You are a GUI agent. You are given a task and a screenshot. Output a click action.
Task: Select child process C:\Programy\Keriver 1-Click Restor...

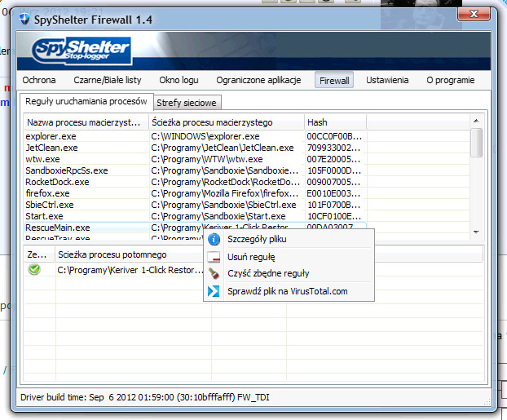click(x=130, y=270)
